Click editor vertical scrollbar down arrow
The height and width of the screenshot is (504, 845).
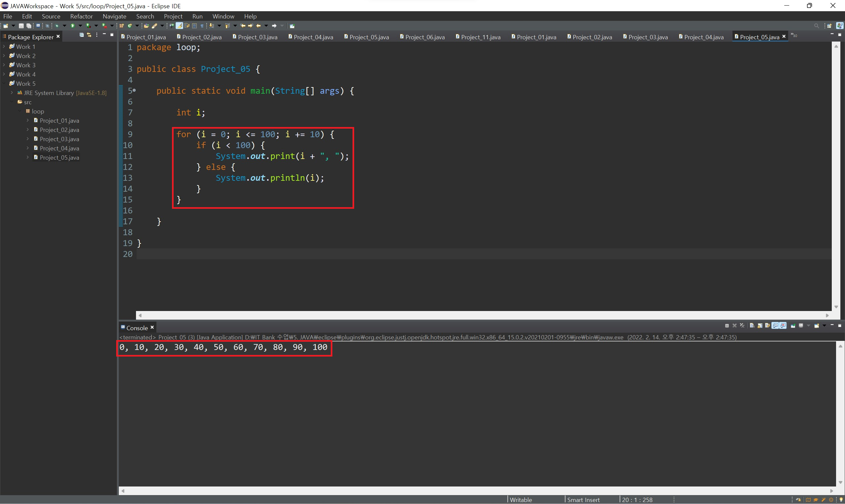click(836, 307)
